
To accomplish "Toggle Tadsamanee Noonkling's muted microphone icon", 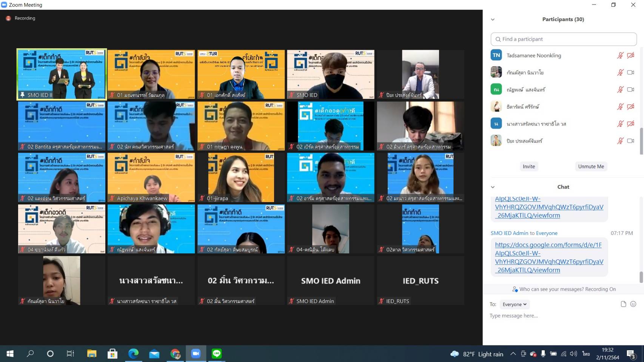I will click(x=620, y=55).
